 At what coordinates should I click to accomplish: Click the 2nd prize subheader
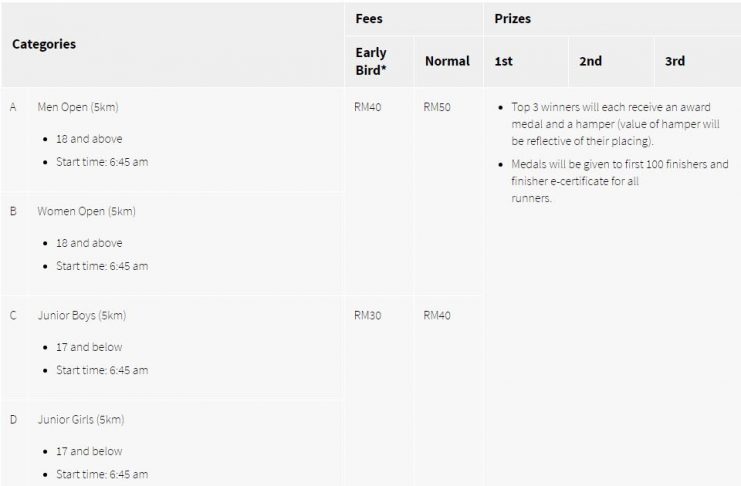pos(591,61)
